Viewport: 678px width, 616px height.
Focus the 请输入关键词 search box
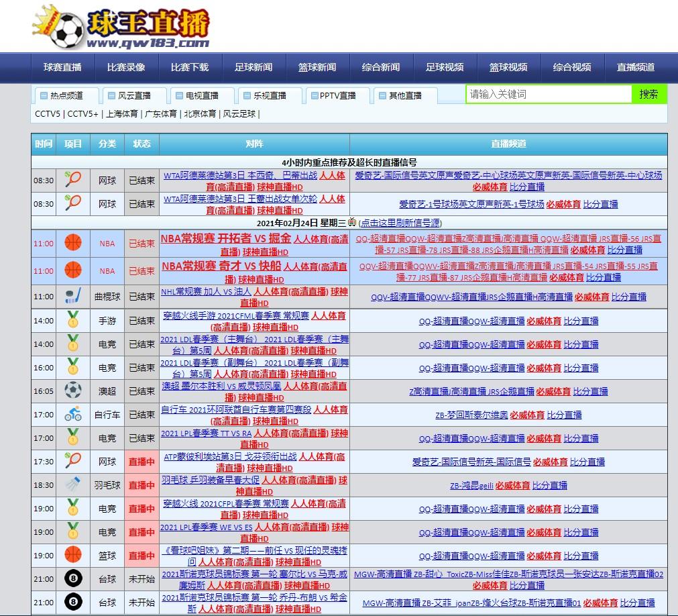click(x=549, y=94)
